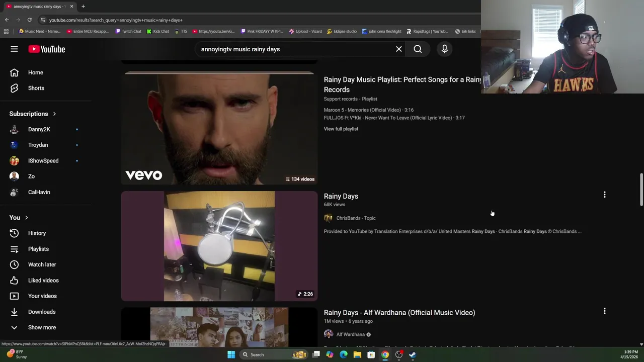644x362 pixels.
Task: Open the Rainy Day Music Playlist thumbnail
Action: [x=219, y=129]
